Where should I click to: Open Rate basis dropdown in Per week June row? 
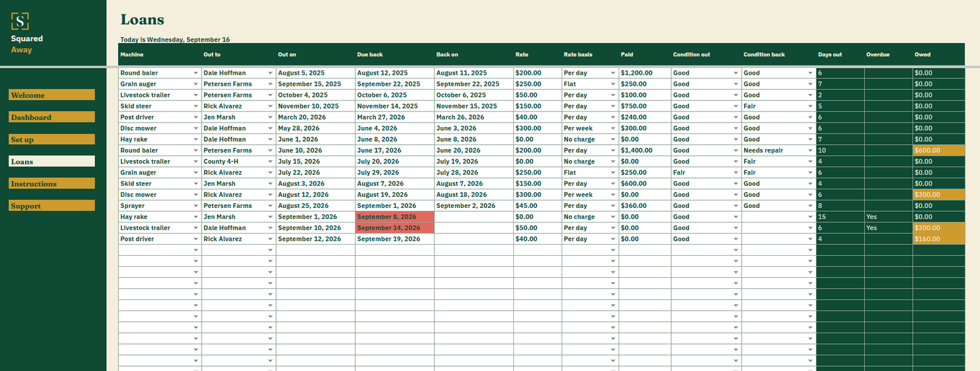(x=613, y=128)
